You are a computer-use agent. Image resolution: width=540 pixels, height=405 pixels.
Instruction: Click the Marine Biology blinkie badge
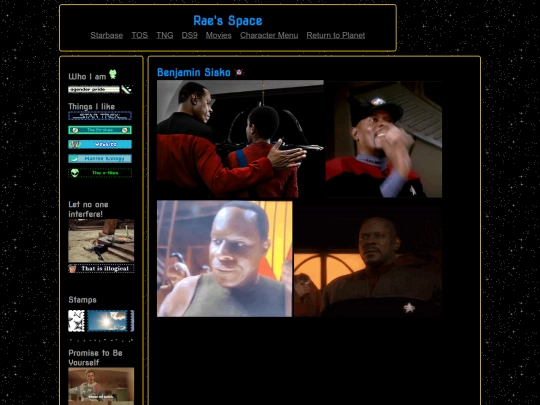pos(100,158)
